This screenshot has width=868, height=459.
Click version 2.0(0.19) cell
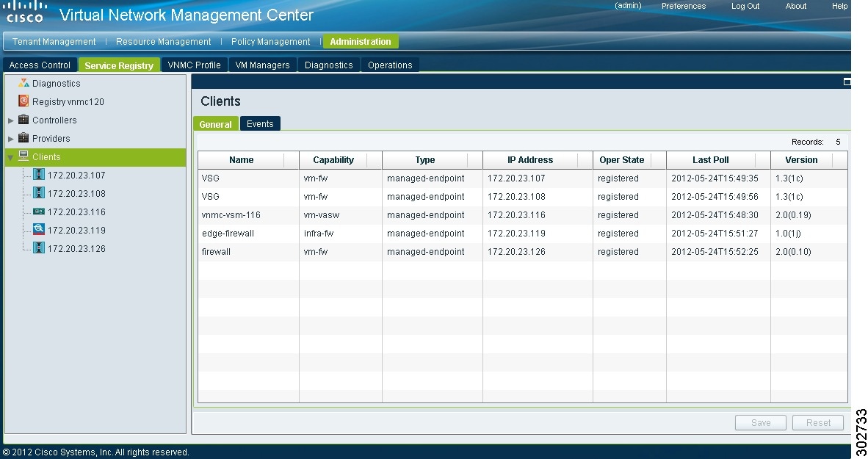coord(793,215)
